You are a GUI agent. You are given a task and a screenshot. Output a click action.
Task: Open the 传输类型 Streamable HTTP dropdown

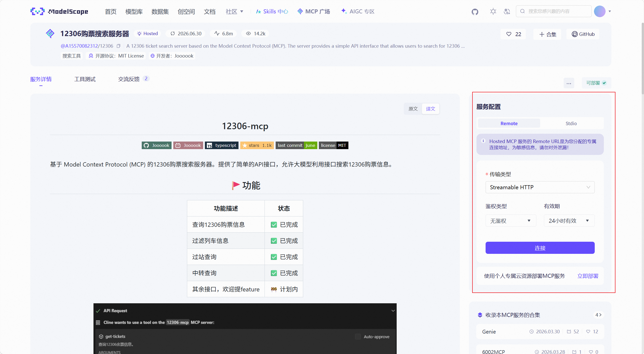coord(540,187)
